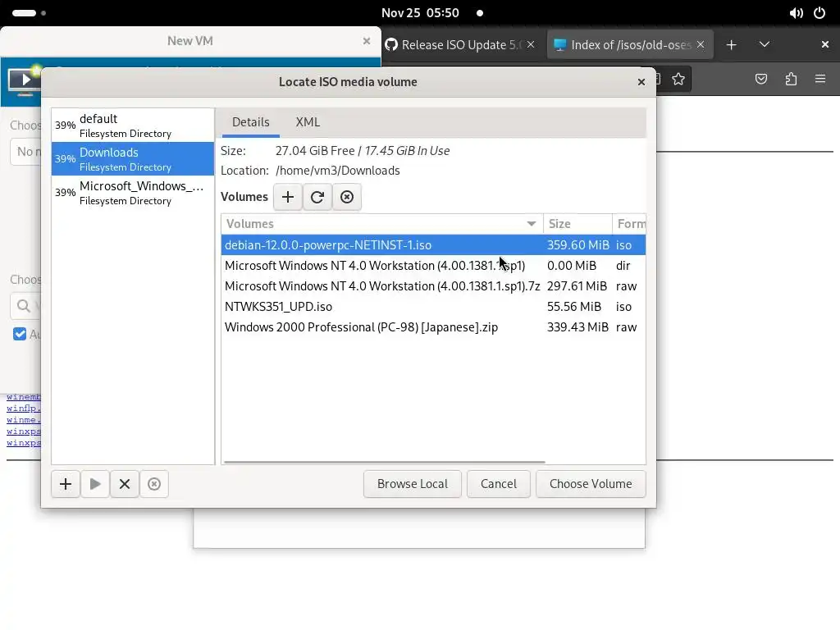840x630 pixels.
Task: Sort by the Volumes column dropdown arrow
Action: pyautogui.click(x=531, y=224)
